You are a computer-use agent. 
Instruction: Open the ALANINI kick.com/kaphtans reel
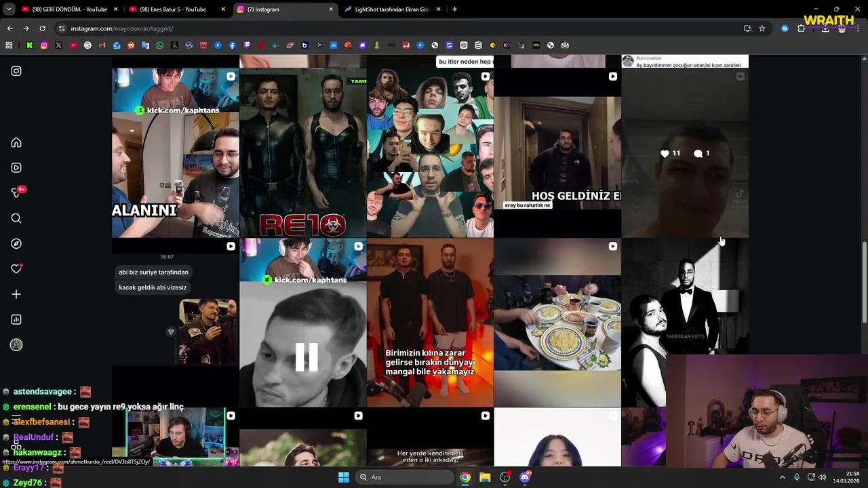[175, 152]
